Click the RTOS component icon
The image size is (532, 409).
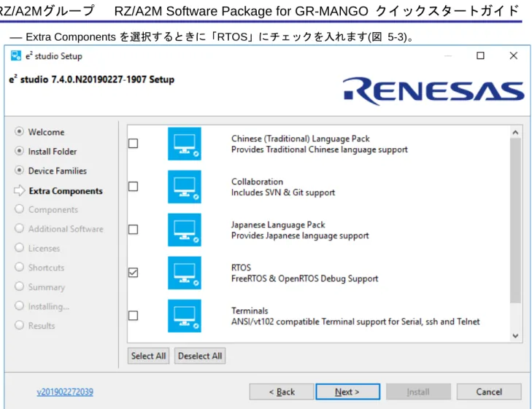click(x=184, y=273)
